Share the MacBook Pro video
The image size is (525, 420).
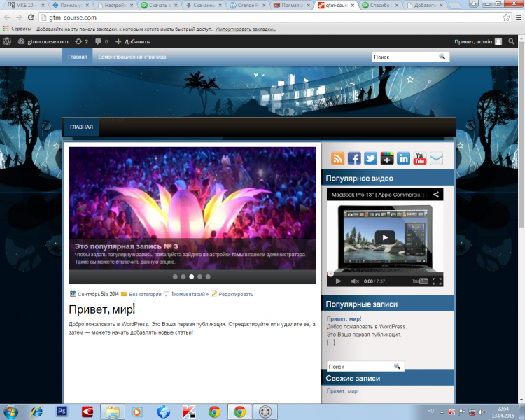click(436, 195)
